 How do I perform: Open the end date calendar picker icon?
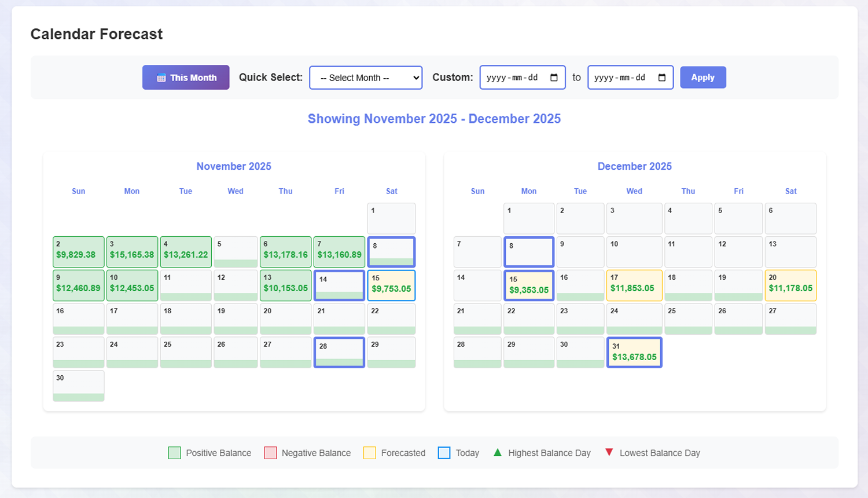tap(662, 78)
